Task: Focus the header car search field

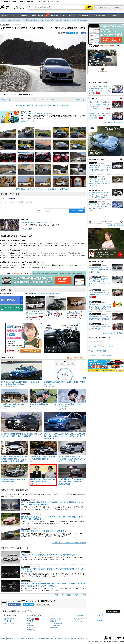Action: point(57,7)
